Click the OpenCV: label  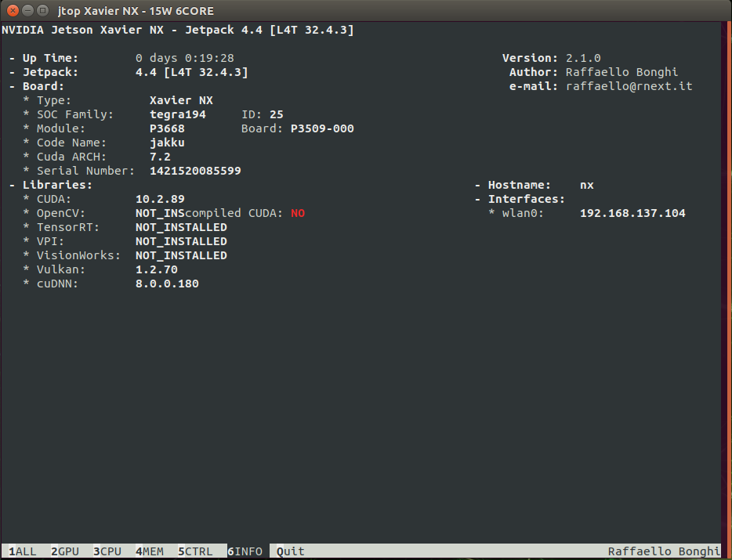coord(61,213)
